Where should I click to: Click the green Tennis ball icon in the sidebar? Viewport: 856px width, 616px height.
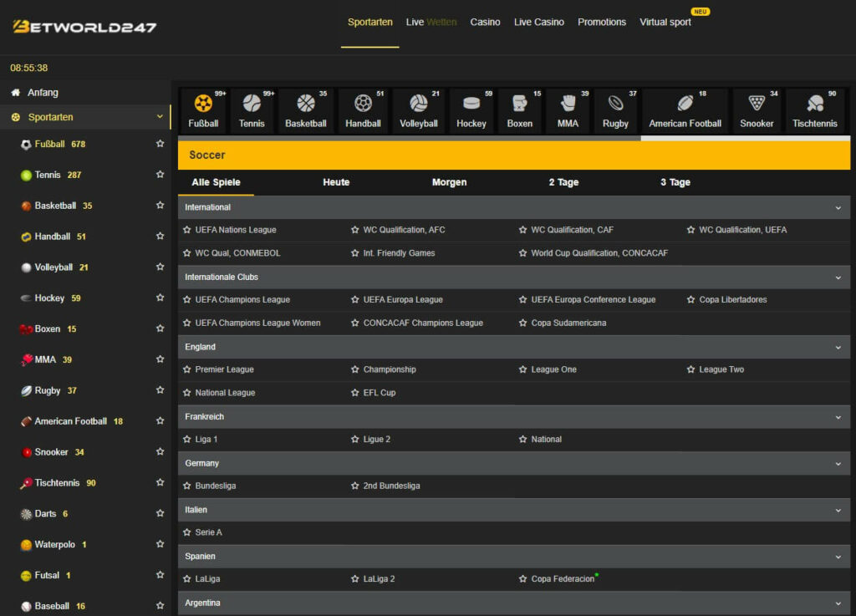(x=26, y=176)
